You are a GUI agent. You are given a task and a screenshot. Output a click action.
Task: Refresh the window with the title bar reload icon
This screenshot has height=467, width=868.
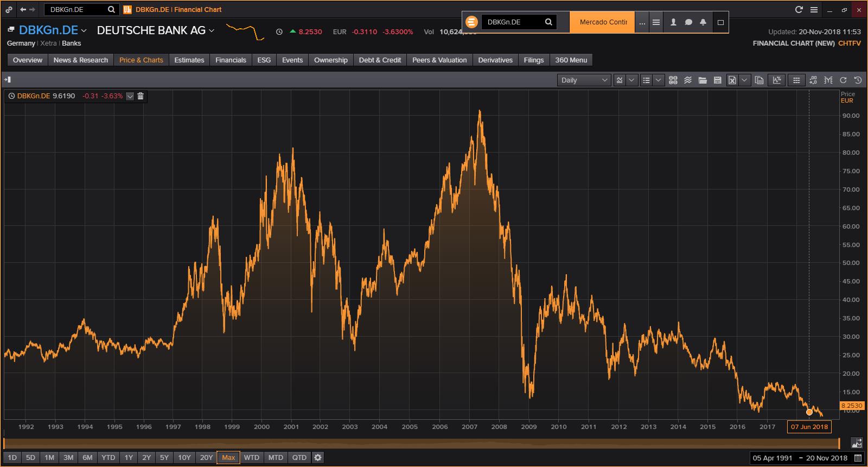point(799,9)
